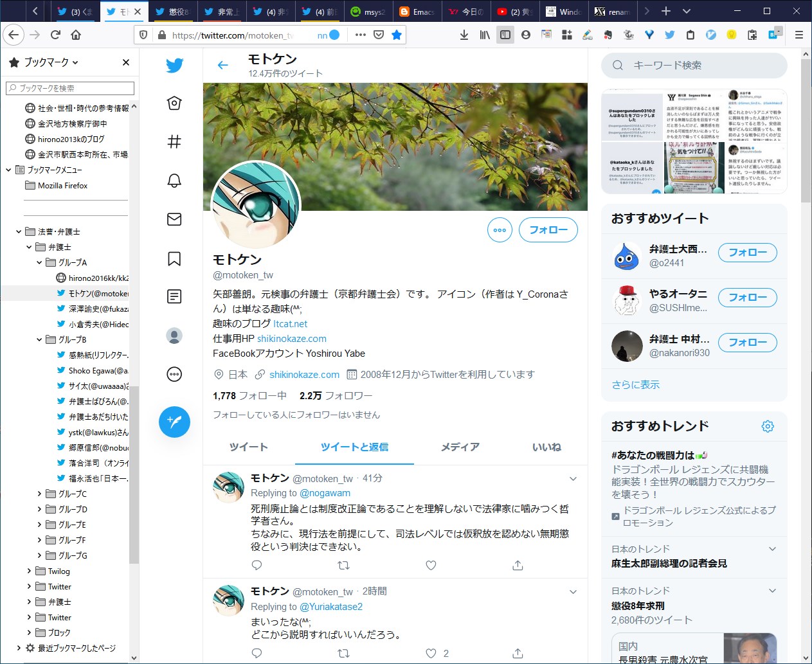Viewport: 812px width, 664px height.
Task: Click the キーワード検索 search field
Action: tap(694, 65)
